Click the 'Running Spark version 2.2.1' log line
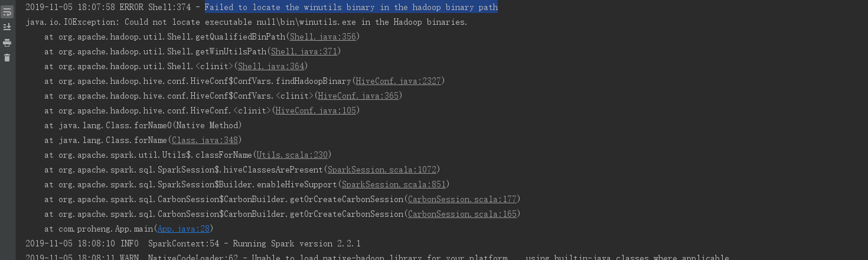 coord(254,243)
